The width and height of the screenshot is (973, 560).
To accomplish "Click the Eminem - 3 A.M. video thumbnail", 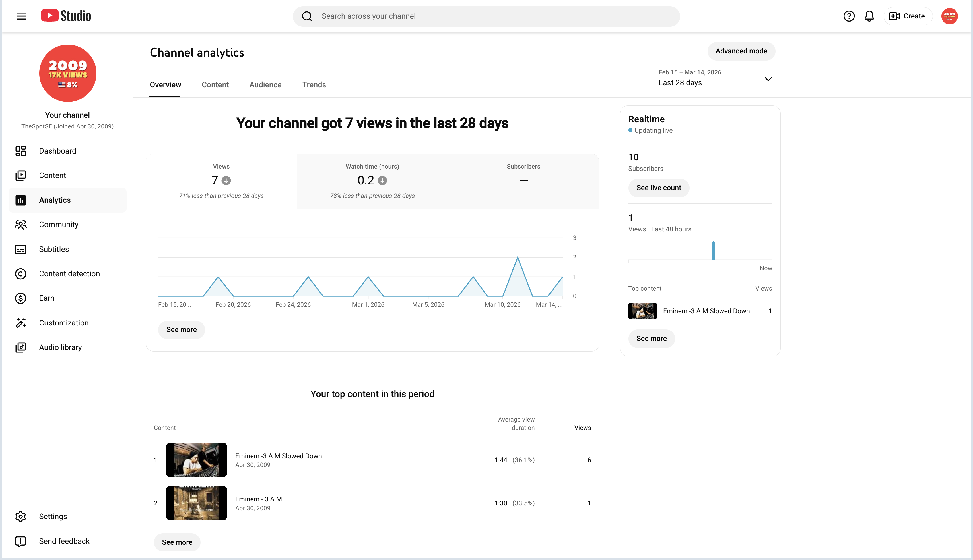I will [x=196, y=503].
